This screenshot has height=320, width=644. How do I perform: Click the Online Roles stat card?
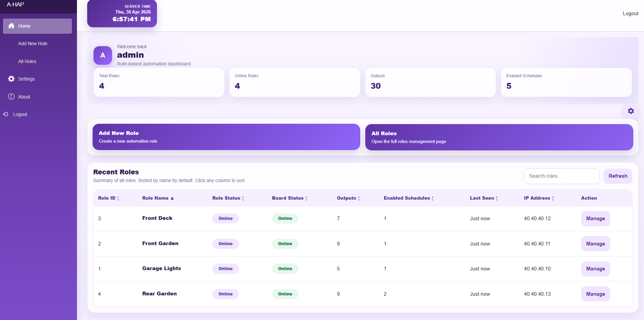tap(295, 82)
